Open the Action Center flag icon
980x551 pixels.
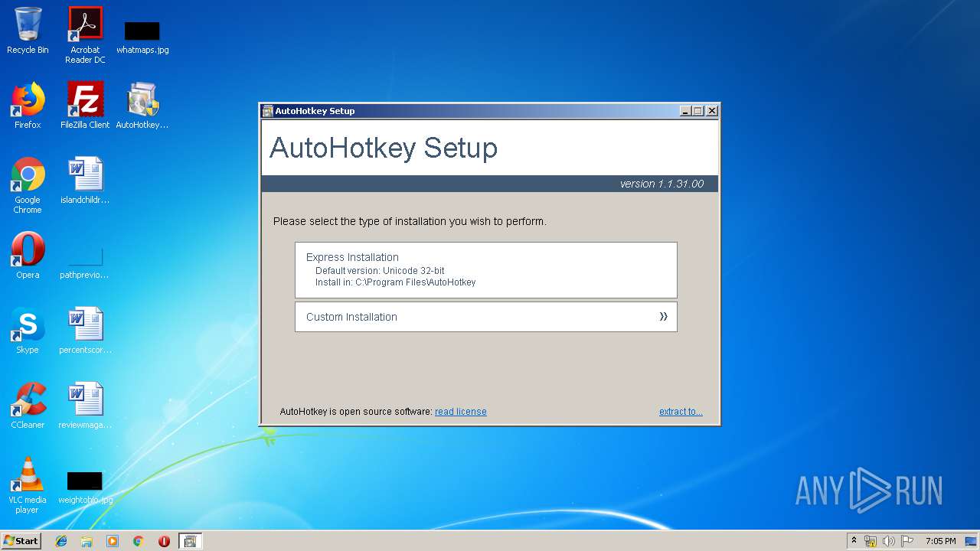pyautogui.click(x=907, y=541)
